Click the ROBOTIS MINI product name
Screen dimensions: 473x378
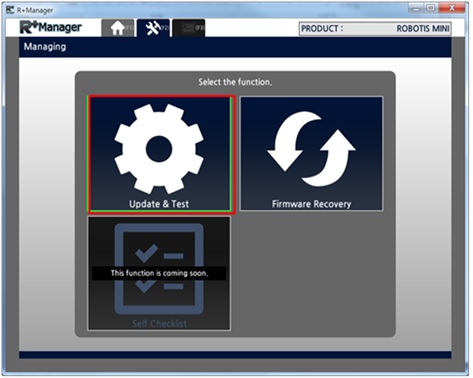click(x=423, y=29)
